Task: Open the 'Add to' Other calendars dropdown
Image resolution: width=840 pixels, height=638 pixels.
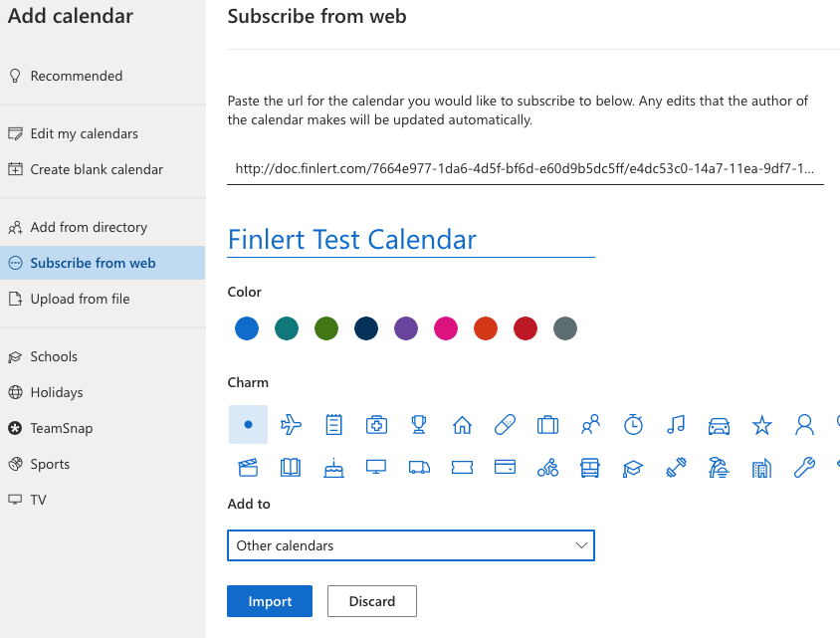Action: (410, 545)
